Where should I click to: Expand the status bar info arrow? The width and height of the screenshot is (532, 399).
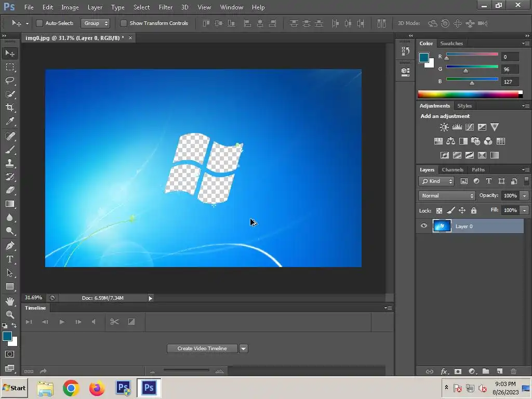pos(150,298)
